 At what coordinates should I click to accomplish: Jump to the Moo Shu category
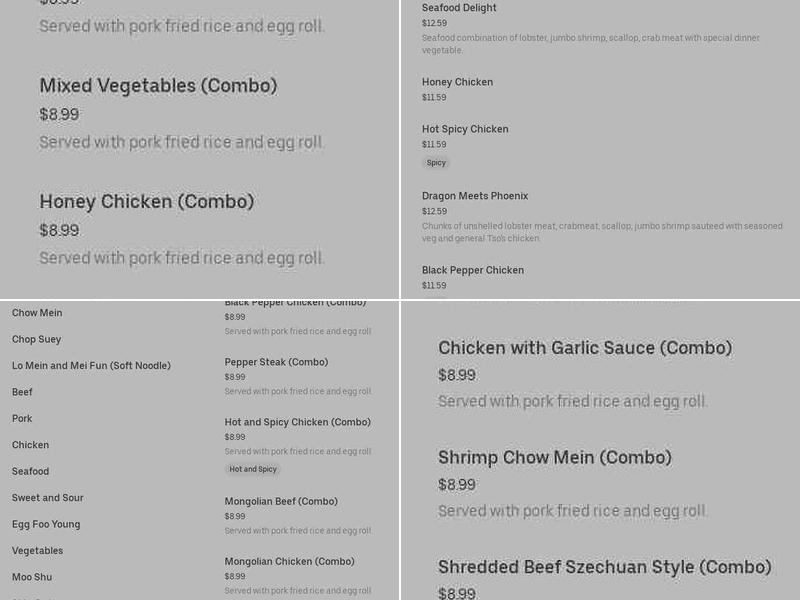pos(32,577)
